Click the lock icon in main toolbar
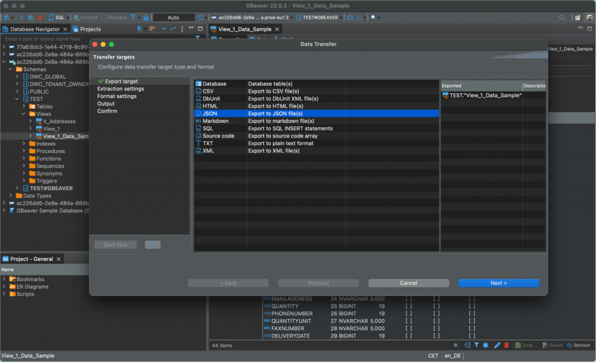Screen dimensions: 598x364 pyautogui.click(x=145, y=17)
